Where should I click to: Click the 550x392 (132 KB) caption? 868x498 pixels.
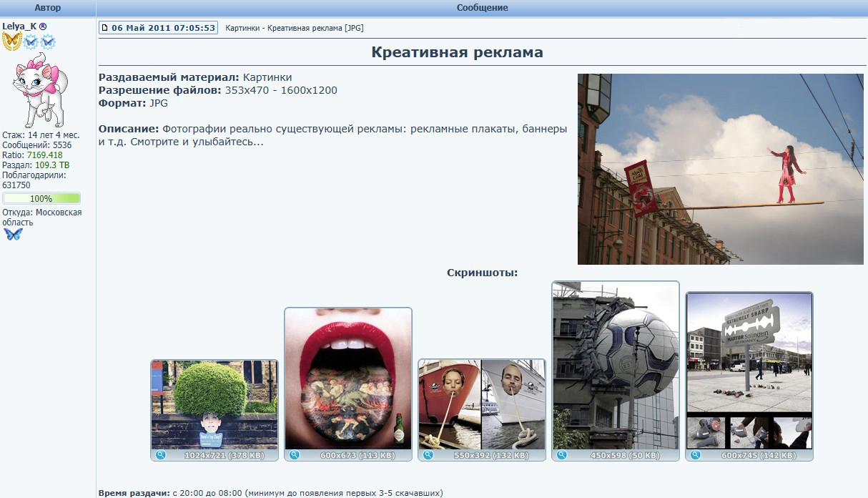[491, 456]
